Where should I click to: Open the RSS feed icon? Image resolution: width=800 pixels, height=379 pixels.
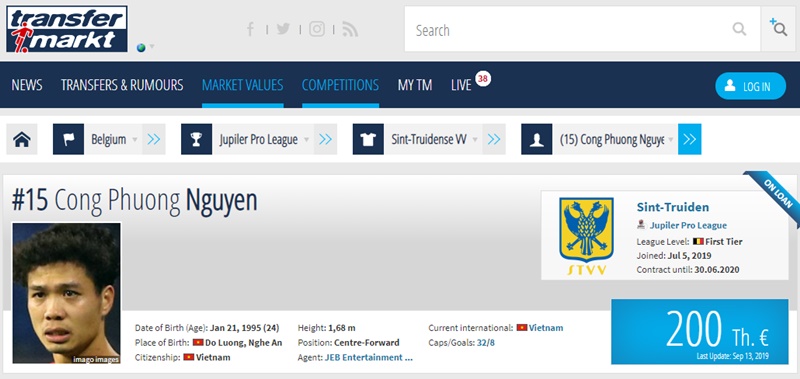click(350, 29)
